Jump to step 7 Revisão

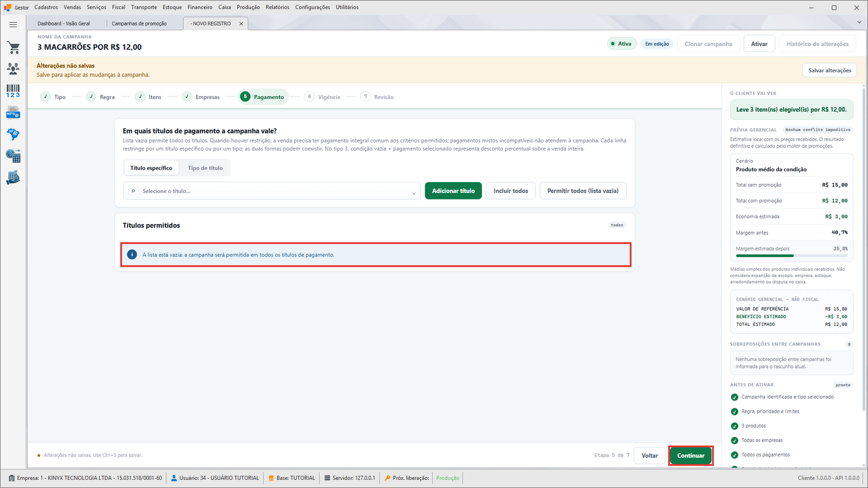pyautogui.click(x=377, y=97)
